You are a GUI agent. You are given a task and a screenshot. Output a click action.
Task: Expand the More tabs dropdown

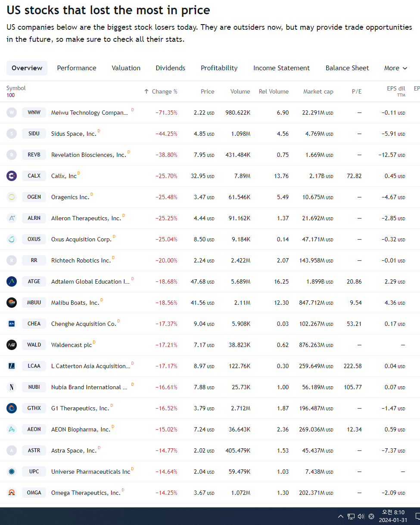coord(395,68)
